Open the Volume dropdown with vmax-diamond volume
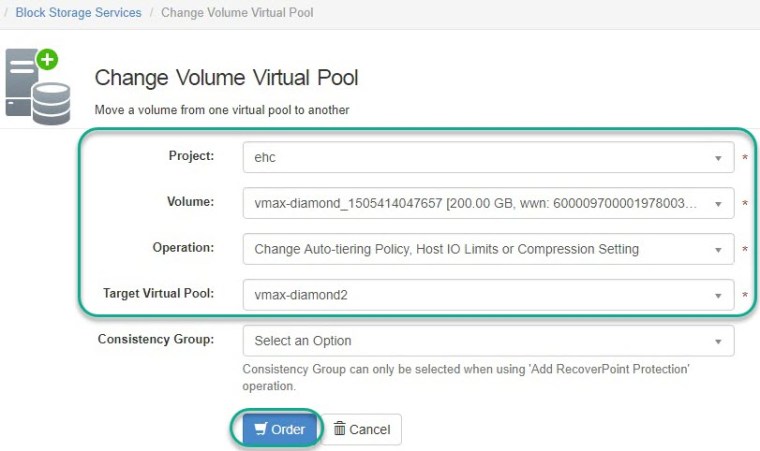 [480, 204]
